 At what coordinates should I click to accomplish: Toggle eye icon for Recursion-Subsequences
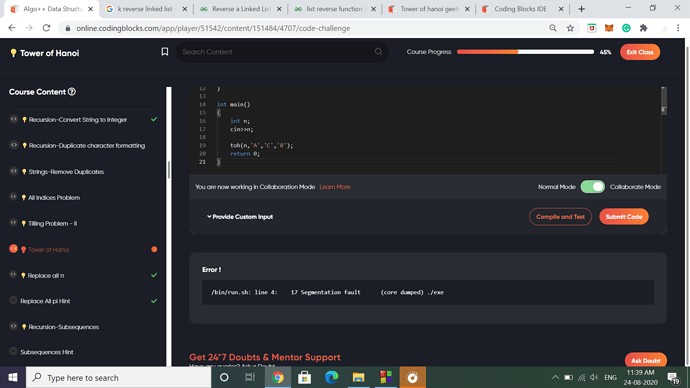pos(14,326)
